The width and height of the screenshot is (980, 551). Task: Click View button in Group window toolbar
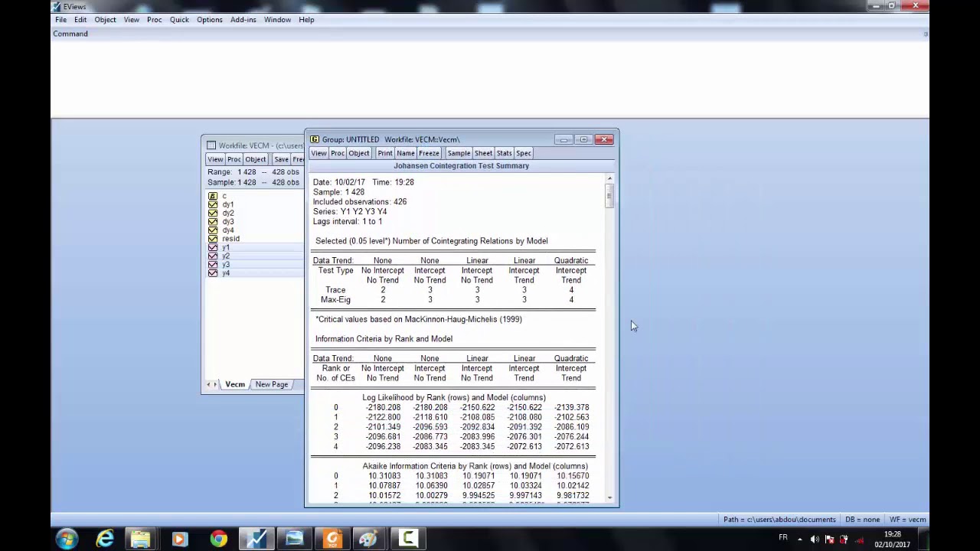tap(318, 153)
